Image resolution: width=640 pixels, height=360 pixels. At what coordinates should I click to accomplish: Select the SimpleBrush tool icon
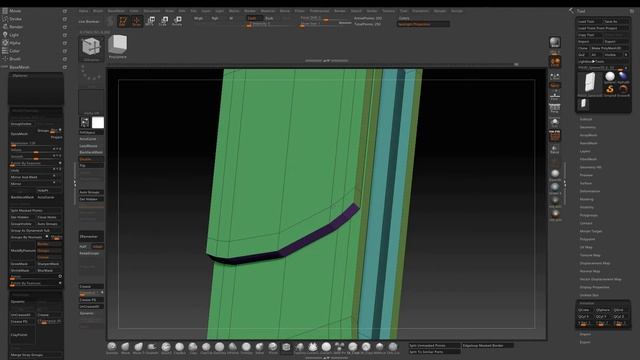(609, 89)
